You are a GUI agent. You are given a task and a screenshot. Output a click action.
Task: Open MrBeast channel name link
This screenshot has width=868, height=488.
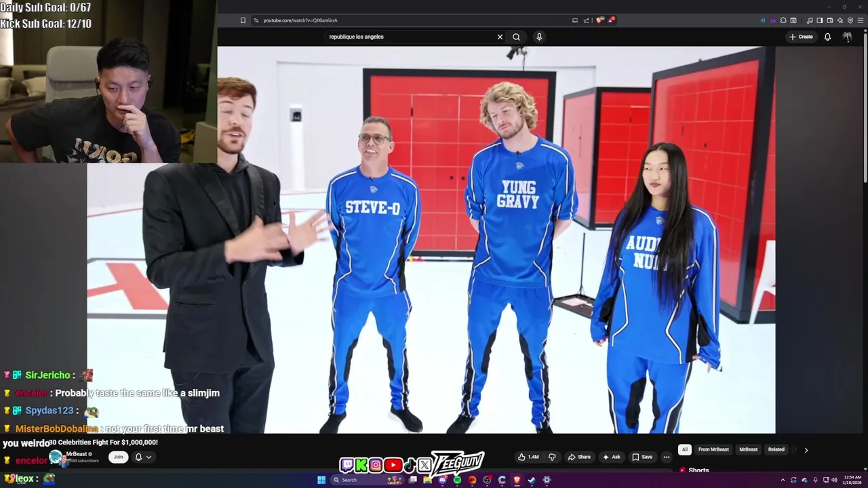pos(77,454)
